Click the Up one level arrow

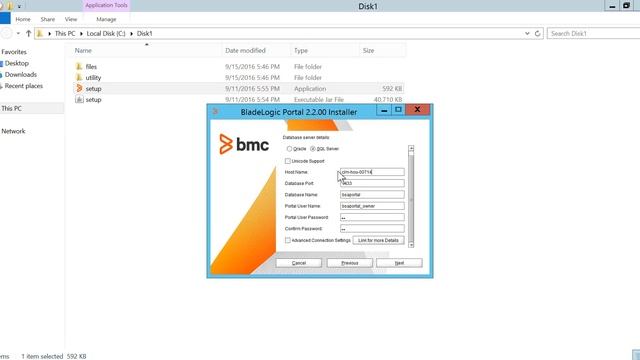pyautogui.click(x=28, y=33)
